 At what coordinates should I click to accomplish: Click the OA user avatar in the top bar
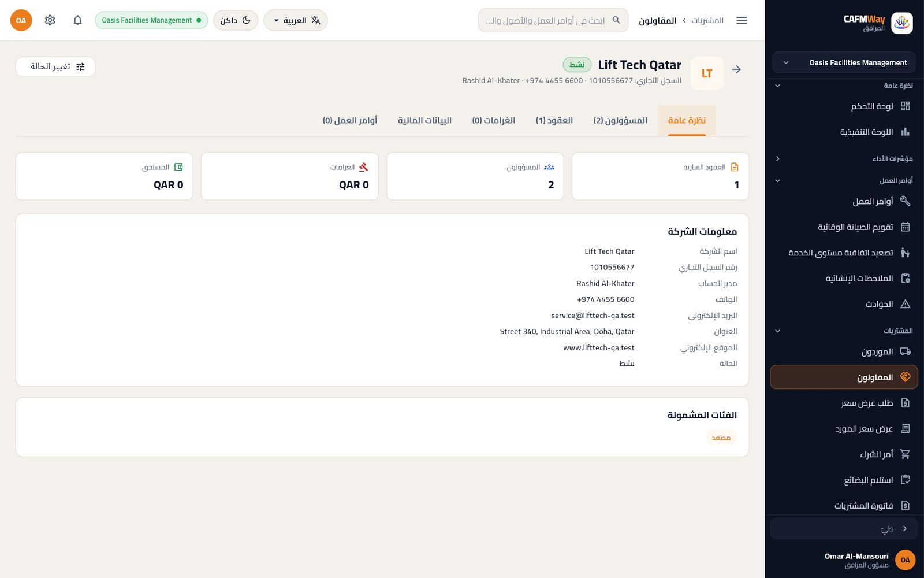[21, 20]
